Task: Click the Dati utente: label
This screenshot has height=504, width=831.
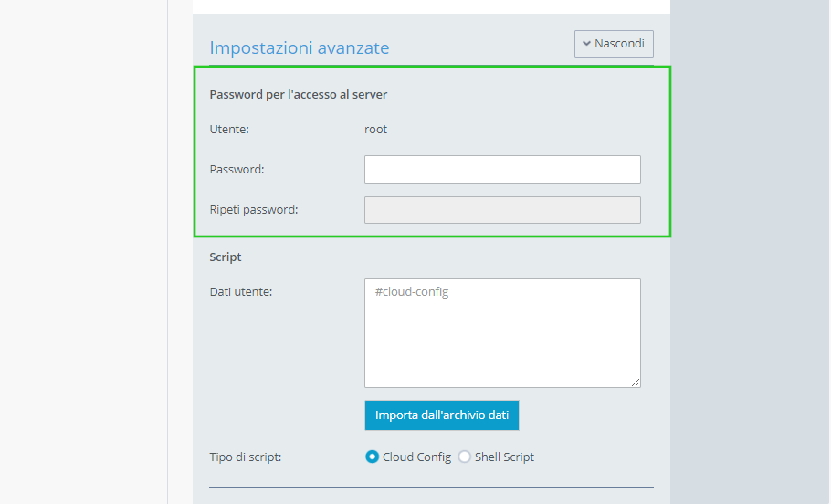Action: [x=241, y=292]
